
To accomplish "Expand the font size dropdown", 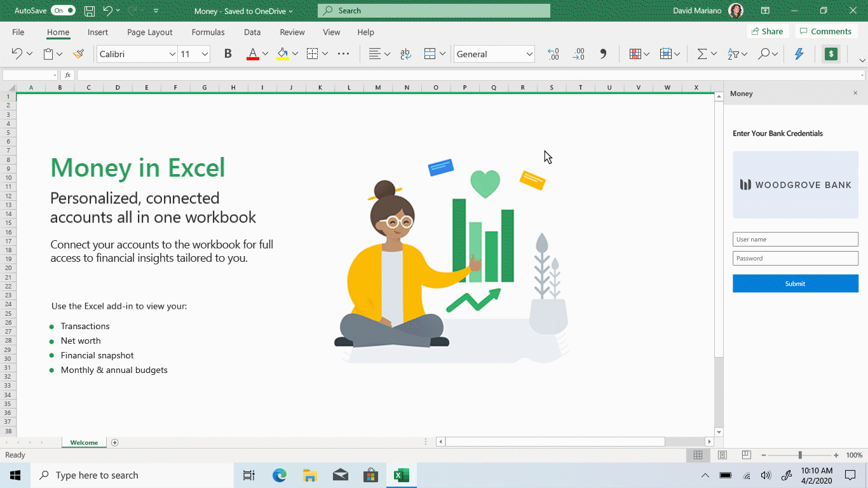I will coord(205,54).
